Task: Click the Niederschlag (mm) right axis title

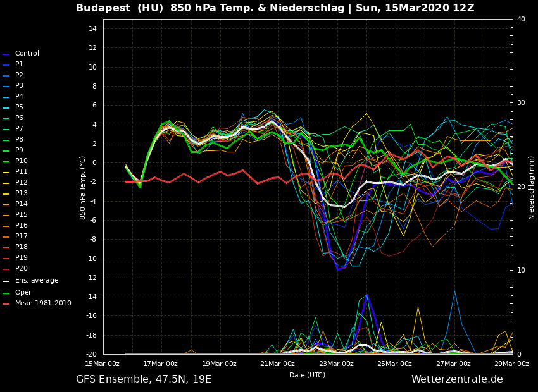Action: 532,187
